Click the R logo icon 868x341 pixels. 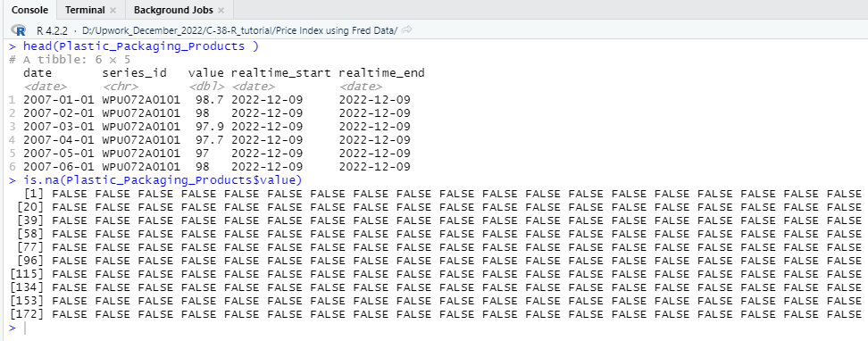click(18, 29)
